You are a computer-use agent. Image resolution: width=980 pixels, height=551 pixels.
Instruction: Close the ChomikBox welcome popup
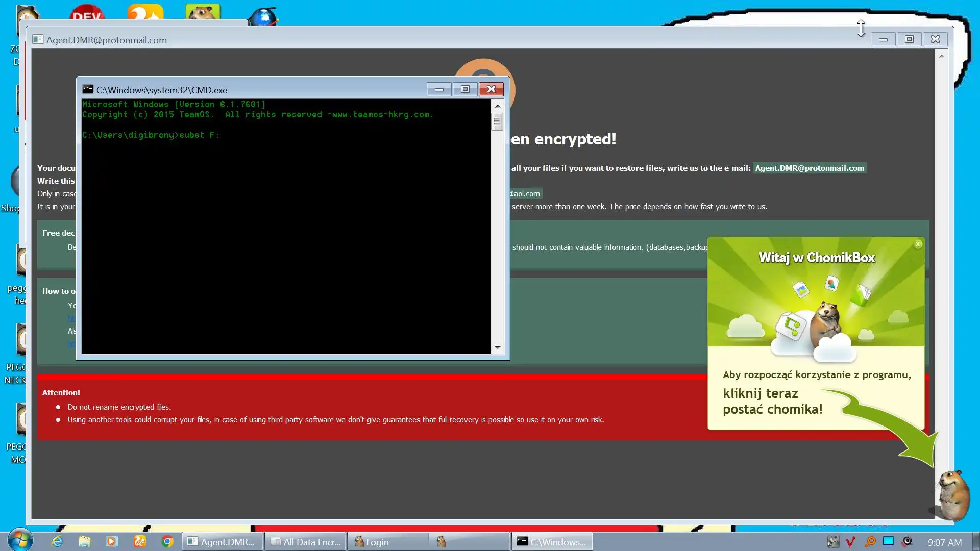point(918,244)
